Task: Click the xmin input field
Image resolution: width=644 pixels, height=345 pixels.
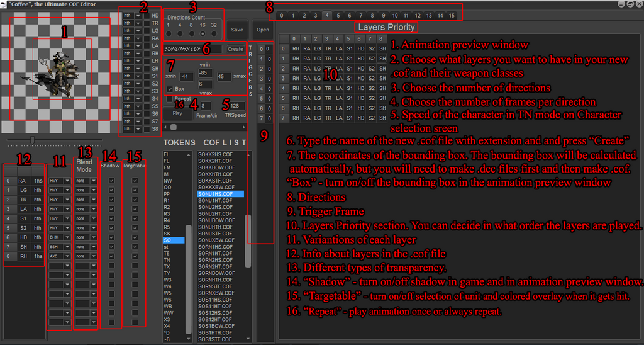Action: [186, 77]
